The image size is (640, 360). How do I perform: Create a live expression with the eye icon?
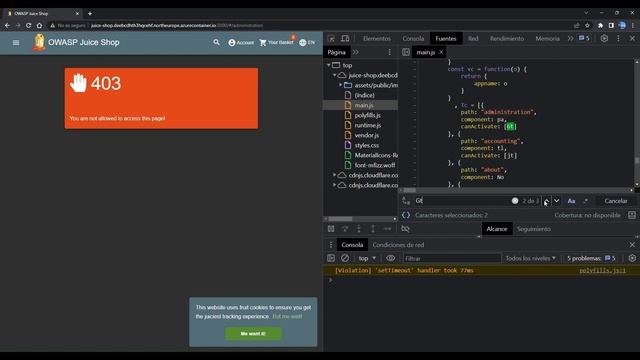pos(390,258)
